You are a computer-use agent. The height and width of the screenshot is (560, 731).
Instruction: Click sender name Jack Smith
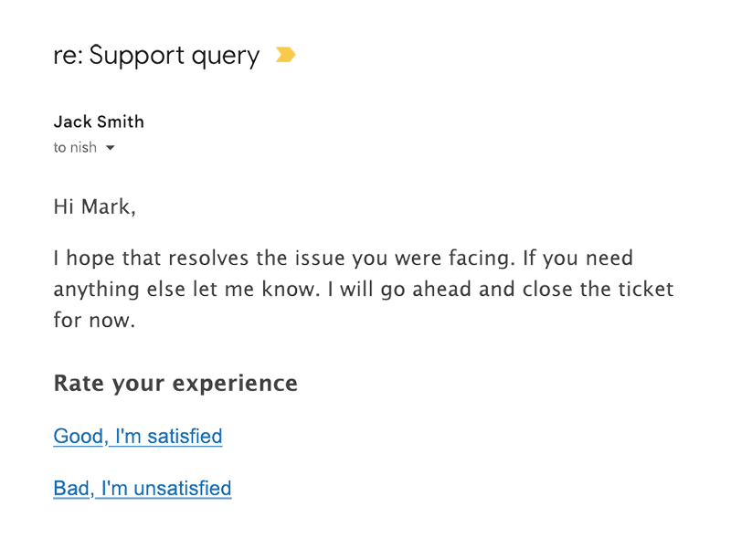tap(99, 122)
